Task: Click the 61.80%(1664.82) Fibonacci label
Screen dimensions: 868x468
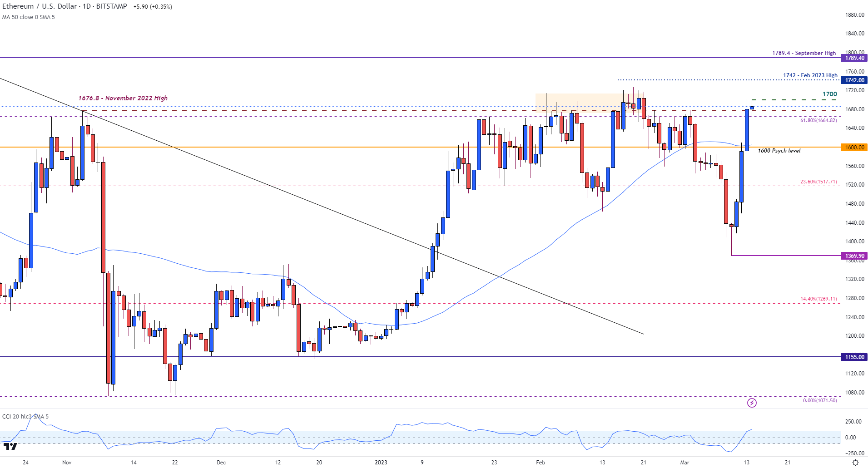Action: (x=818, y=120)
